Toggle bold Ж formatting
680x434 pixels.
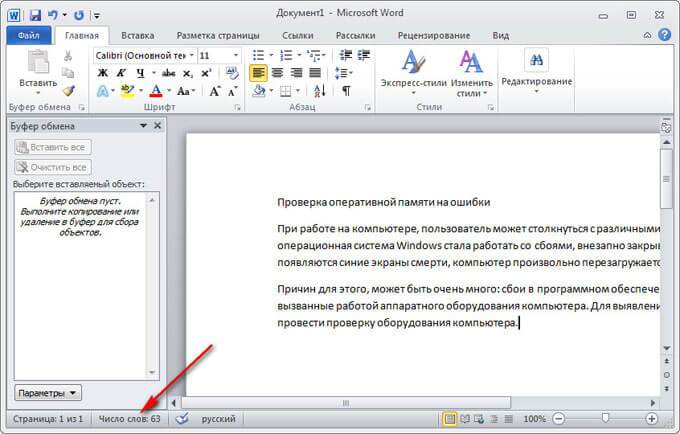pyautogui.click(x=102, y=73)
